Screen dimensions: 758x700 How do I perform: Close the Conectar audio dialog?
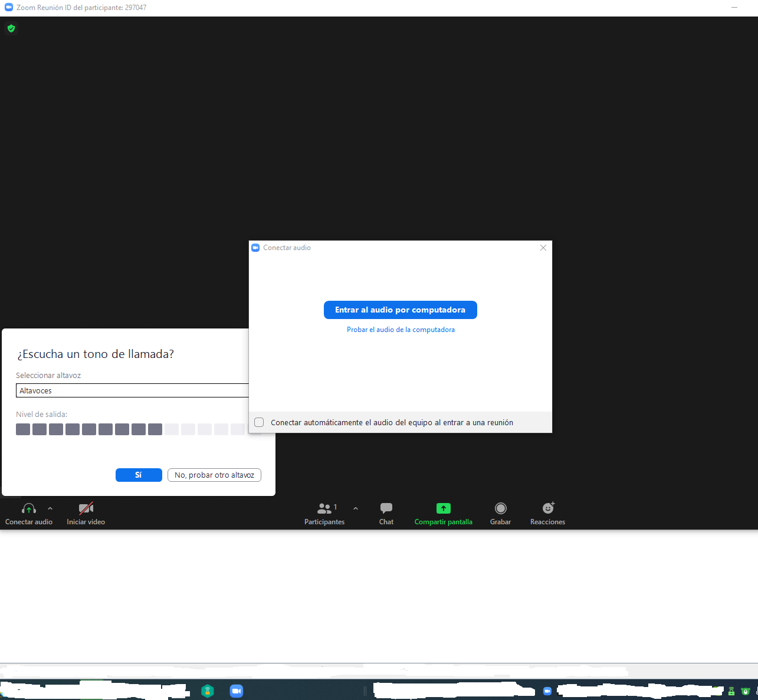[543, 248]
